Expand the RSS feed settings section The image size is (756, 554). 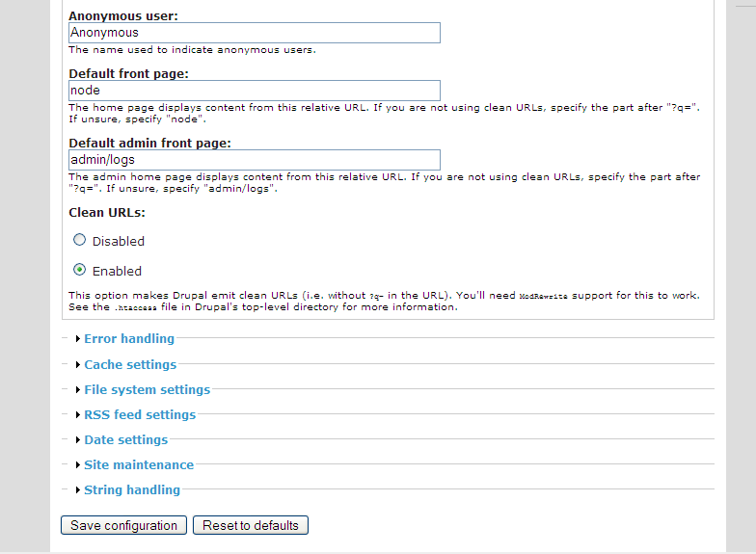pyautogui.click(x=140, y=414)
